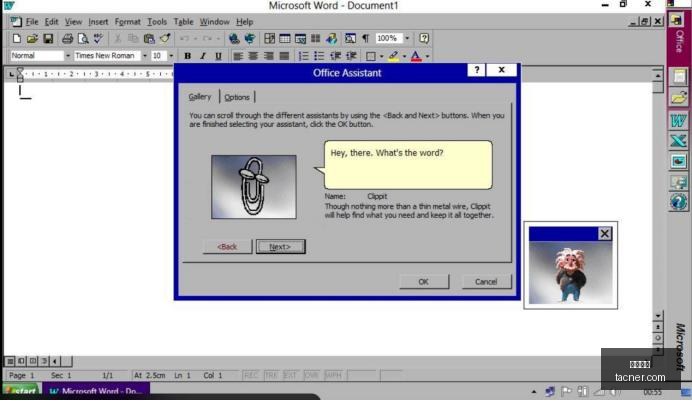The height and width of the screenshot is (401, 692).
Task: Apply the yellow Highlight color
Action: (x=394, y=56)
